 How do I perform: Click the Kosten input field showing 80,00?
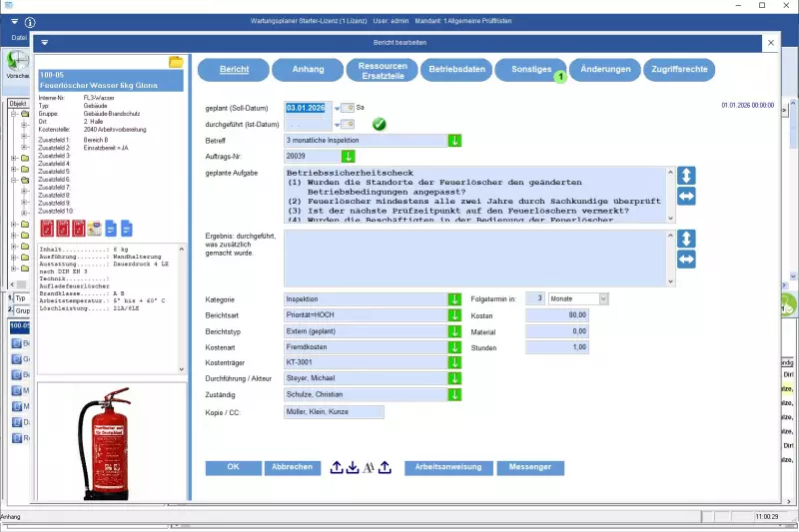pos(557,314)
